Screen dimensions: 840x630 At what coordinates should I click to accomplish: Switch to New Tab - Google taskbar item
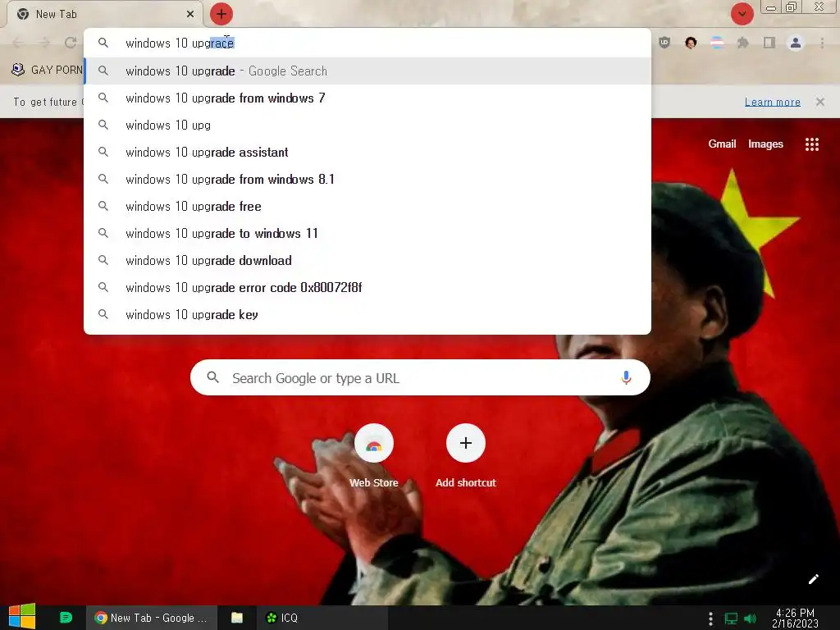pos(152,618)
